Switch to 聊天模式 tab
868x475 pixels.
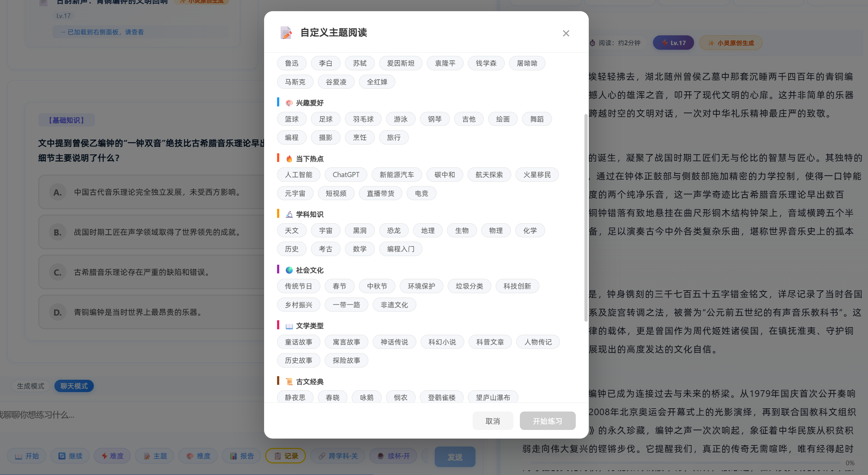point(74,386)
